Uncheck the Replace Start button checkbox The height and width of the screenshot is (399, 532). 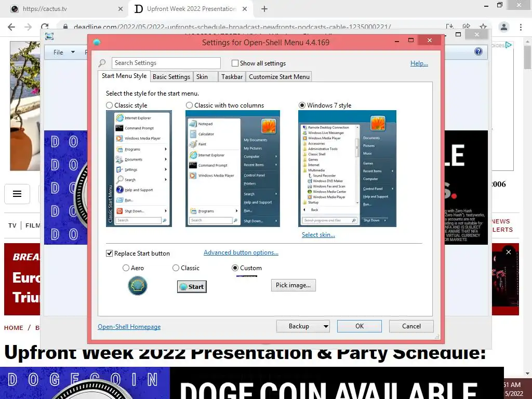pos(109,254)
